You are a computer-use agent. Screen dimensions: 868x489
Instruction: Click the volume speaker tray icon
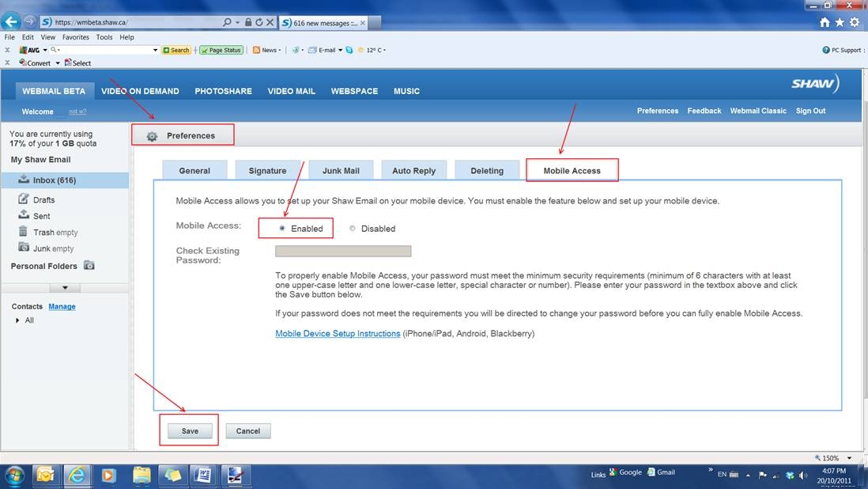tap(802, 476)
